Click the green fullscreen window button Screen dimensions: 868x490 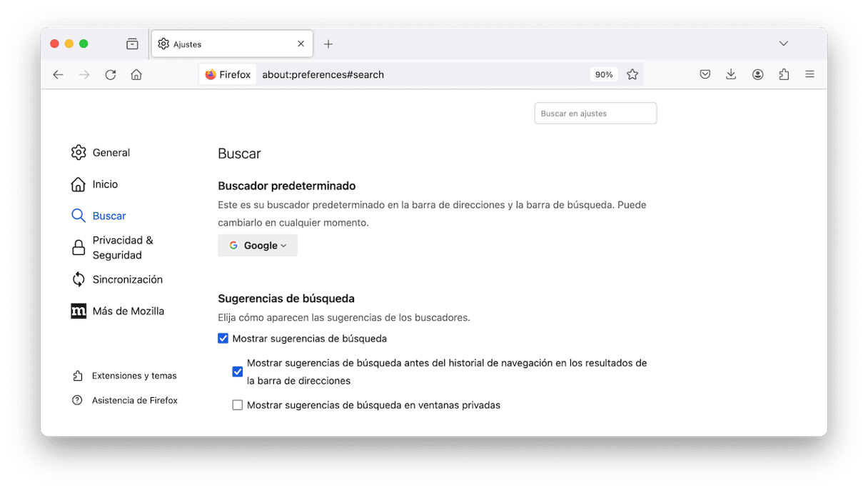tap(84, 44)
